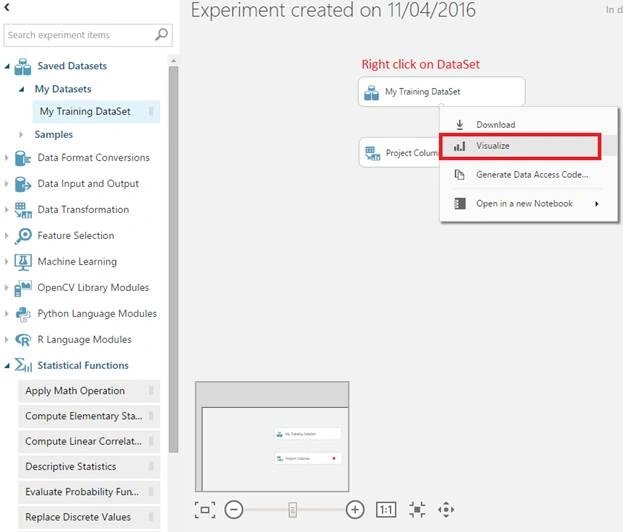Viewport: 623px width, 532px height.
Task: Click the search magnifier icon
Action: (161, 35)
